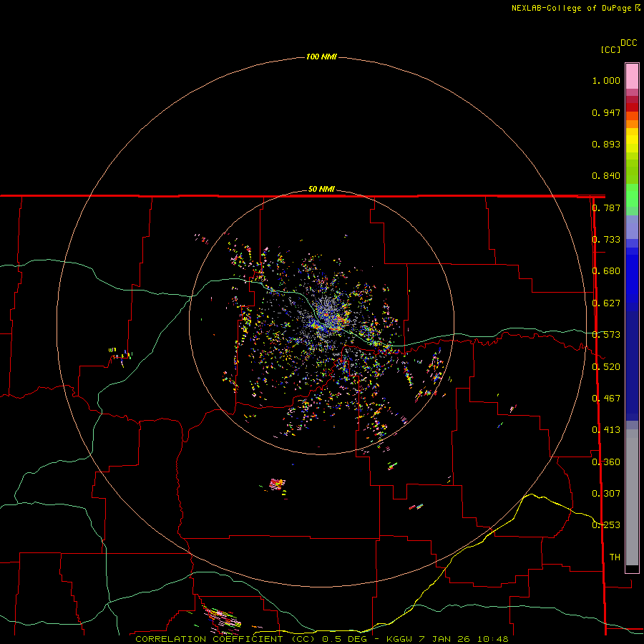The width and height of the screenshot is (644, 644).
Task: Click the Correlation Coefficient product caption text
Action: pos(321,639)
